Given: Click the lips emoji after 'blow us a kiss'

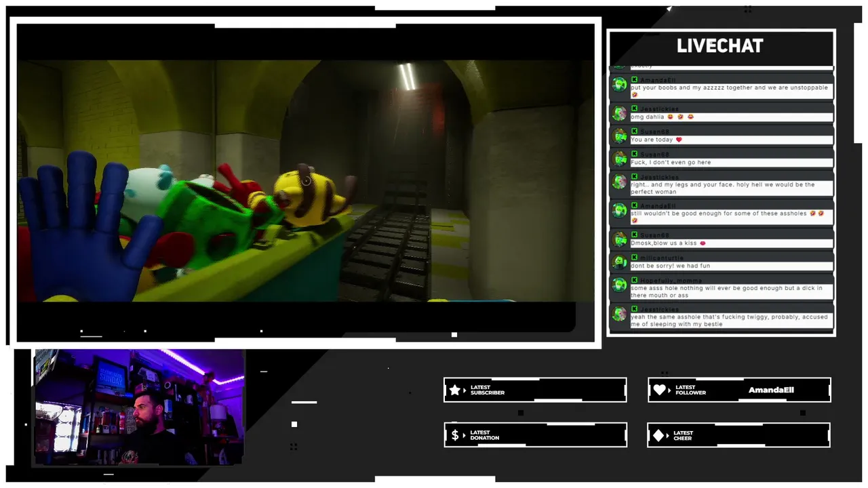Looking at the screenshot, I should [x=703, y=243].
